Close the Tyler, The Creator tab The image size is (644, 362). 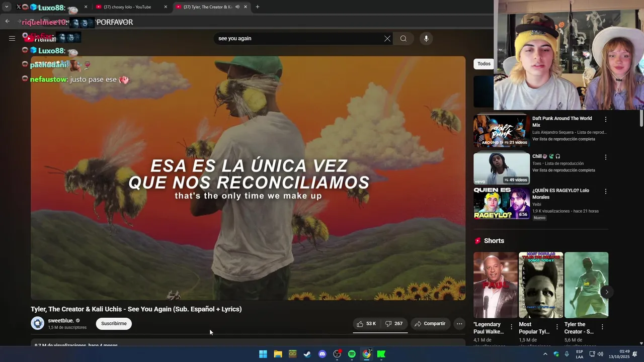(x=246, y=7)
